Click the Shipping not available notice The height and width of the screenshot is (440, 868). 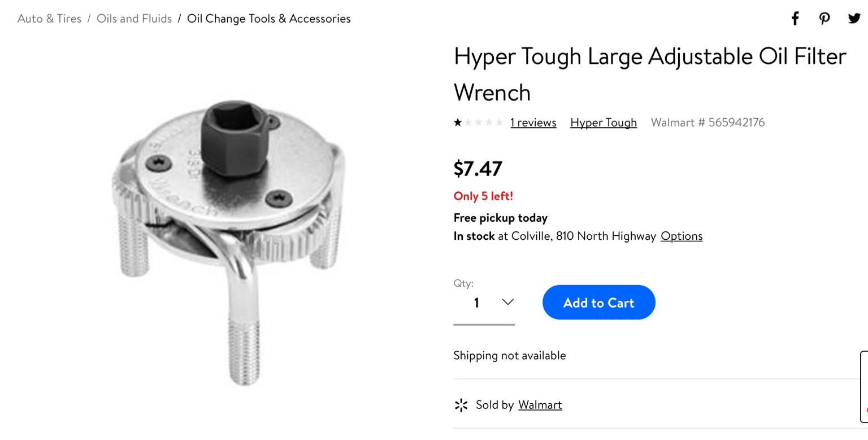[x=510, y=356]
